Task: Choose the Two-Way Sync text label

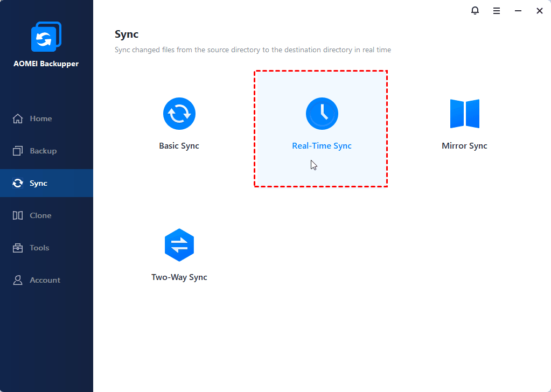Action: tap(179, 277)
